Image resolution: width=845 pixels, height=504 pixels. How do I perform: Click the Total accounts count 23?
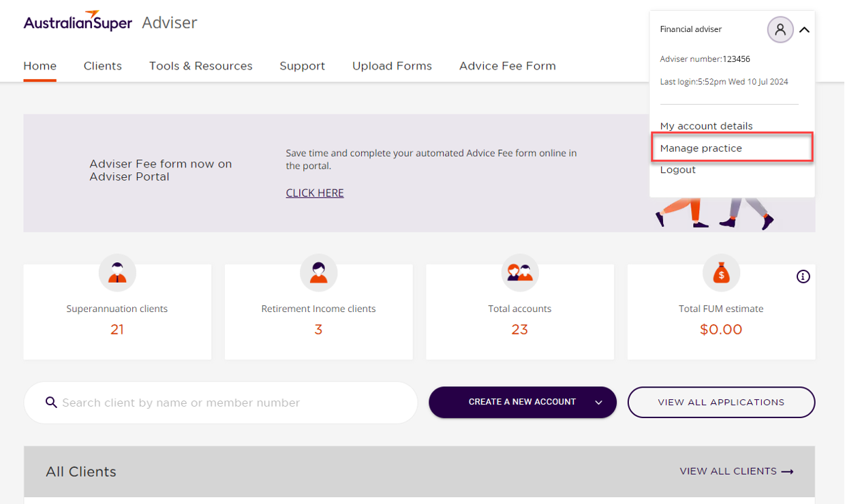pos(520,330)
